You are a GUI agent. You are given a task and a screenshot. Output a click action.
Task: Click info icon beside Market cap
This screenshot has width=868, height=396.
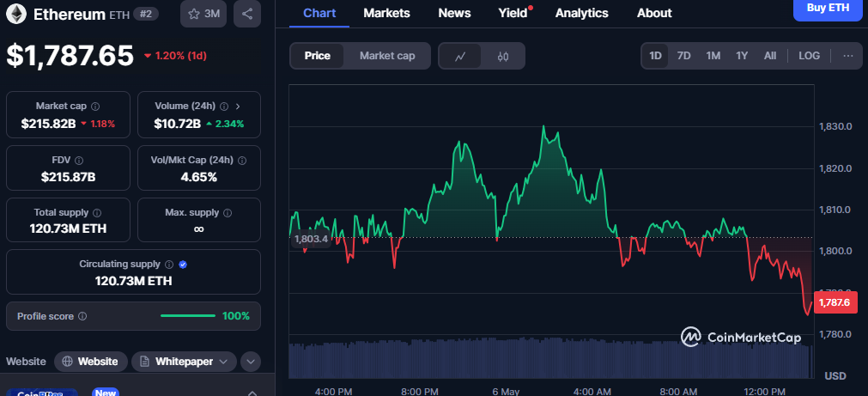click(95, 106)
